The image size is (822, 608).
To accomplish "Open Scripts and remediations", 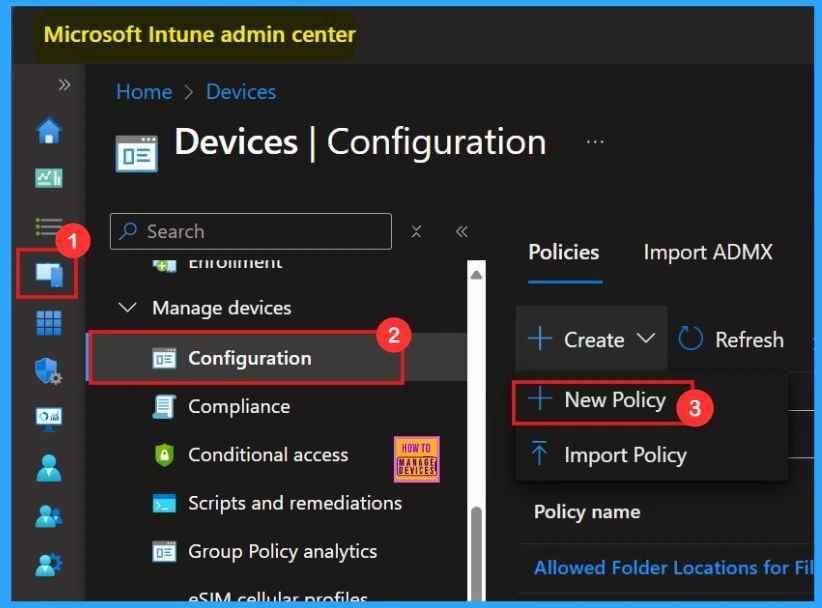I will (x=295, y=503).
